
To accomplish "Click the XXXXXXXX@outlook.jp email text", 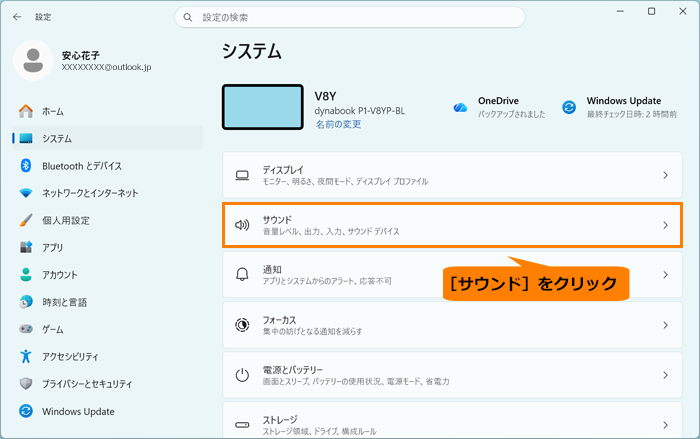I will [106, 67].
